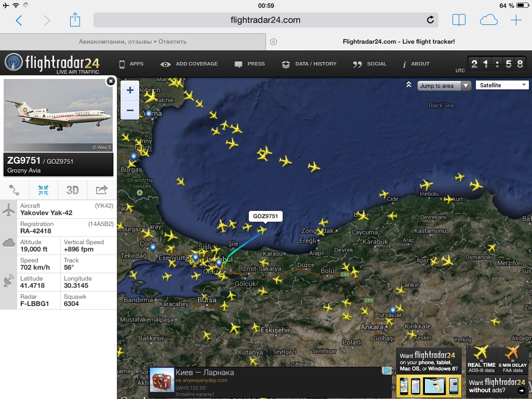This screenshot has width=532, height=399.
Task: Click the 702 km/h speed value
Action: [x=35, y=268]
